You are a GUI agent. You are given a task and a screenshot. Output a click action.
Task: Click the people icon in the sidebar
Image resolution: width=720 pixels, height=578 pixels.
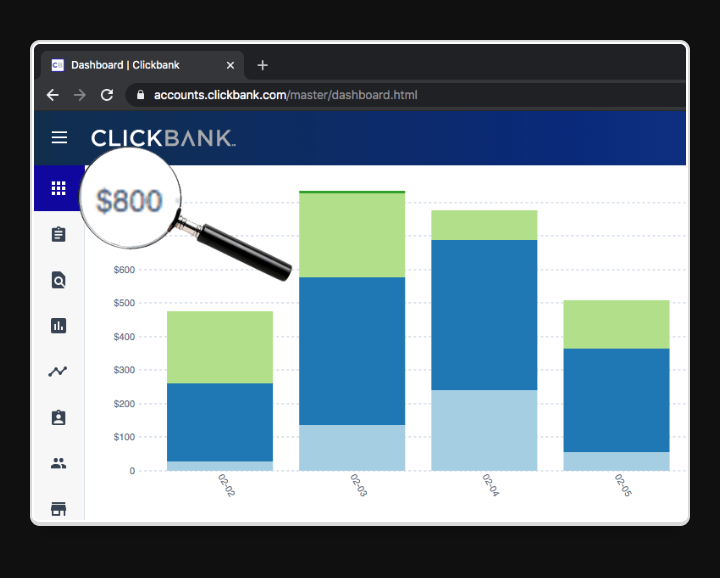click(59, 463)
